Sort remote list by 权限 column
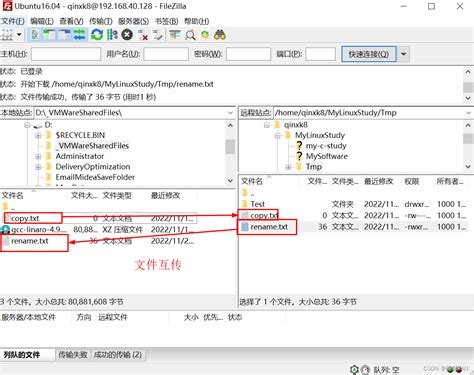Image resolution: width=474 pixels, height=375 pixels. click(411, 181)
